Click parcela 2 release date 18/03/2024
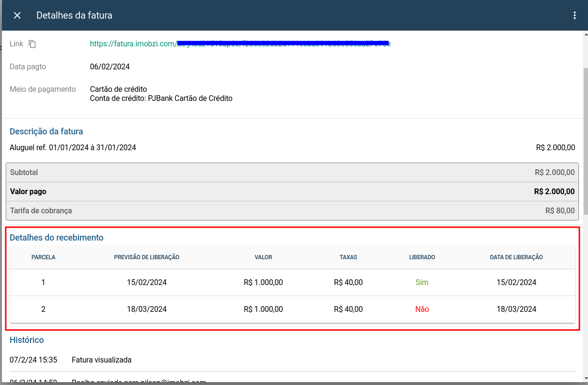 (517, 309)
